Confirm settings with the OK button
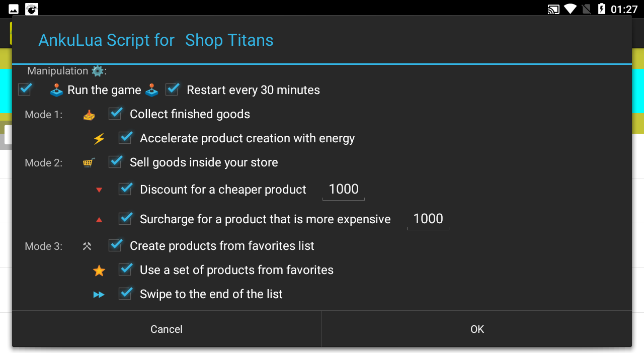 [x=477, y=329]
